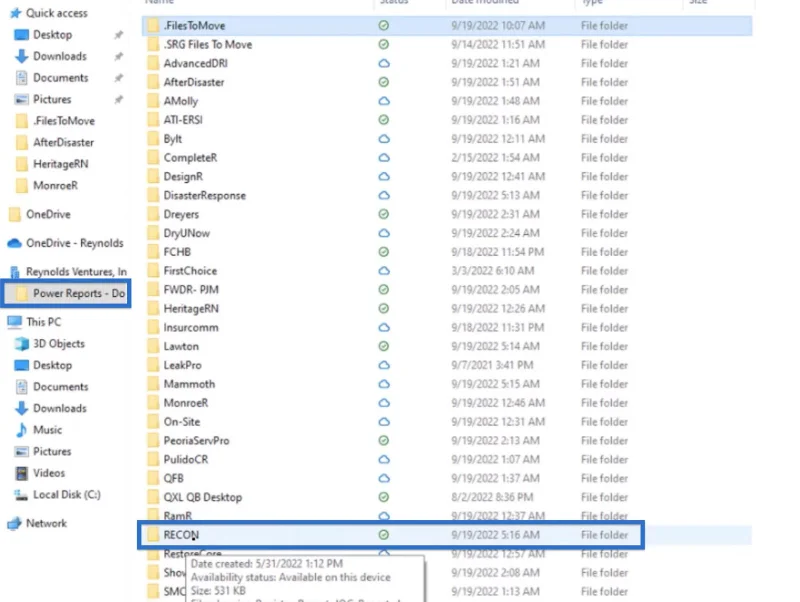800x602 pixels.
Task: Select the MonroeR folder in file list
Action: pos(186,403)
